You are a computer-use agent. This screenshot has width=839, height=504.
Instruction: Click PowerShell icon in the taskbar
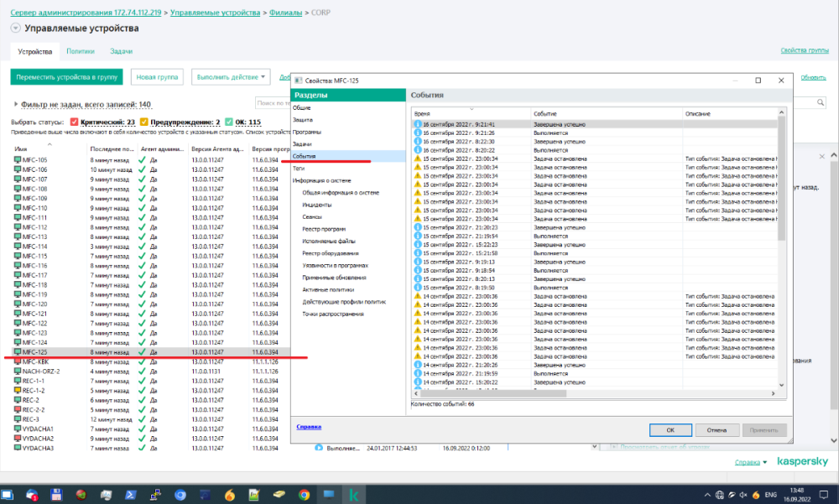tap(132, 495)
